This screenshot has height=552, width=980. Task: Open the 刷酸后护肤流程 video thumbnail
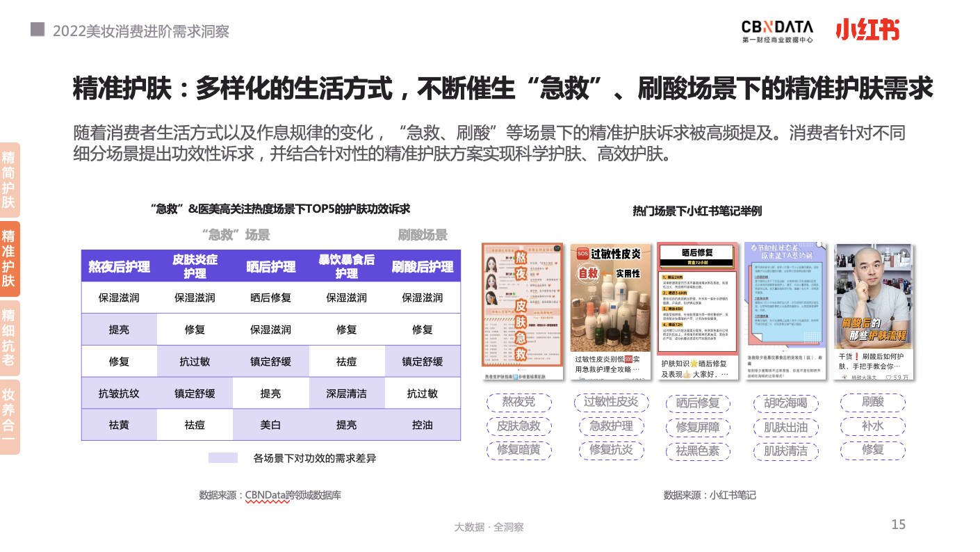pyautogui.click(x=874, y=311)
